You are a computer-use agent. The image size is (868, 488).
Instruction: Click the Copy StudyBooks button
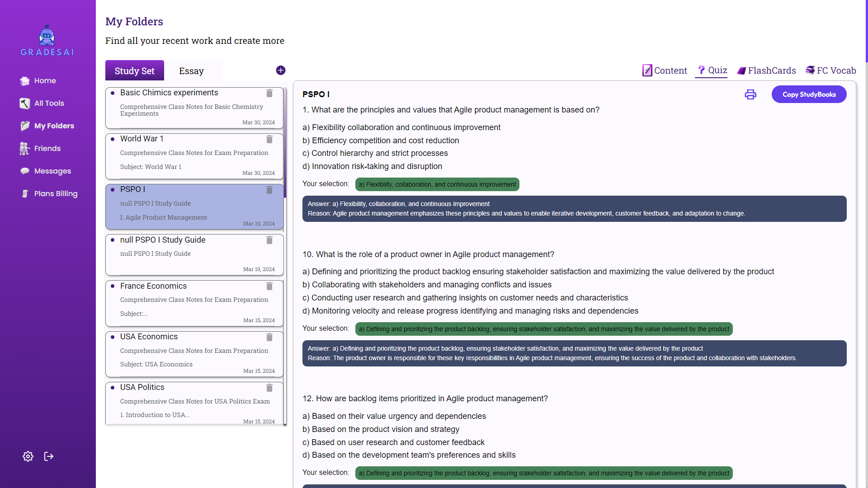coord(809,94)
